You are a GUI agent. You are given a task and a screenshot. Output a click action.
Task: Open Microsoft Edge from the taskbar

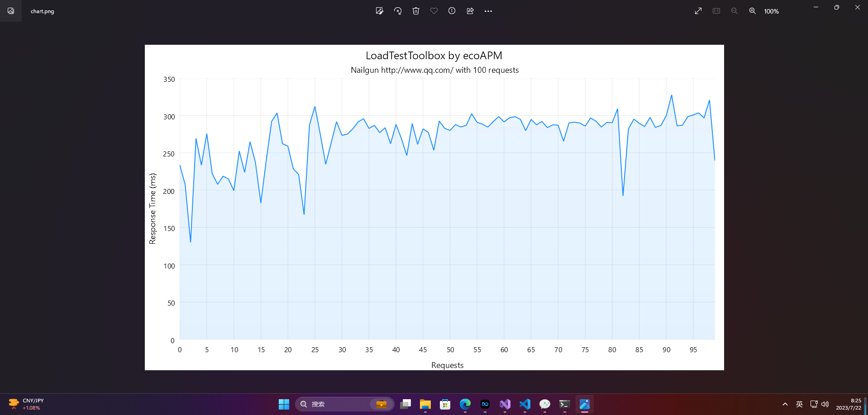click(465, 404)
